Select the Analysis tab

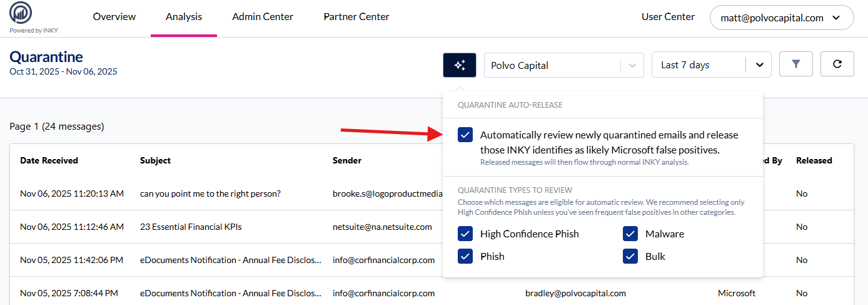(x=184, y=17)
